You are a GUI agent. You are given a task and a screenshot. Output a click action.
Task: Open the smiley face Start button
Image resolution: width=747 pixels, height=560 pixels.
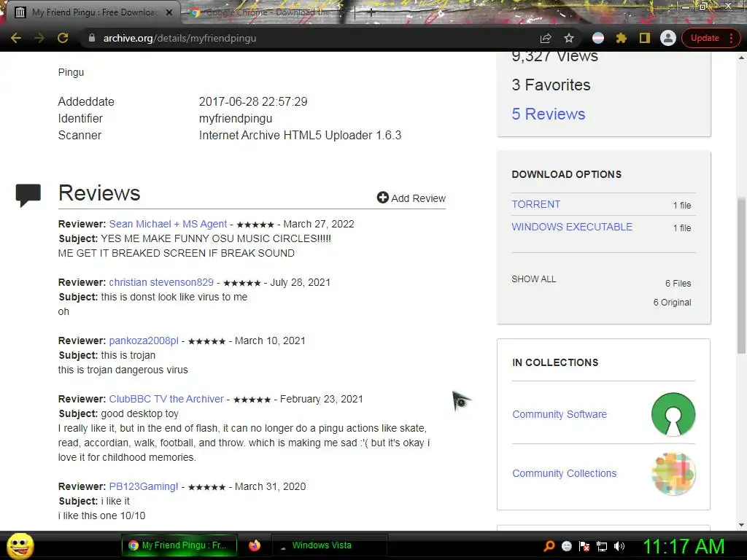[x=20, y=545]
